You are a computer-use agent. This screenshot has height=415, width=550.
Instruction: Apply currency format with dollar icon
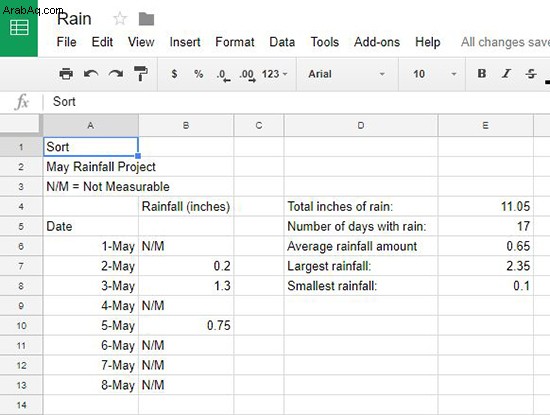pos(174,74)
